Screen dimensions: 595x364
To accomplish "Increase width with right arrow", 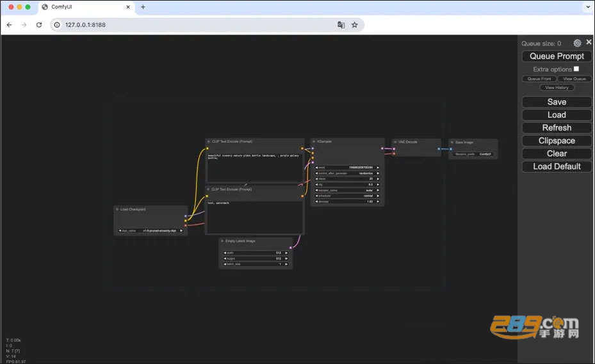I will coord(286,253).
